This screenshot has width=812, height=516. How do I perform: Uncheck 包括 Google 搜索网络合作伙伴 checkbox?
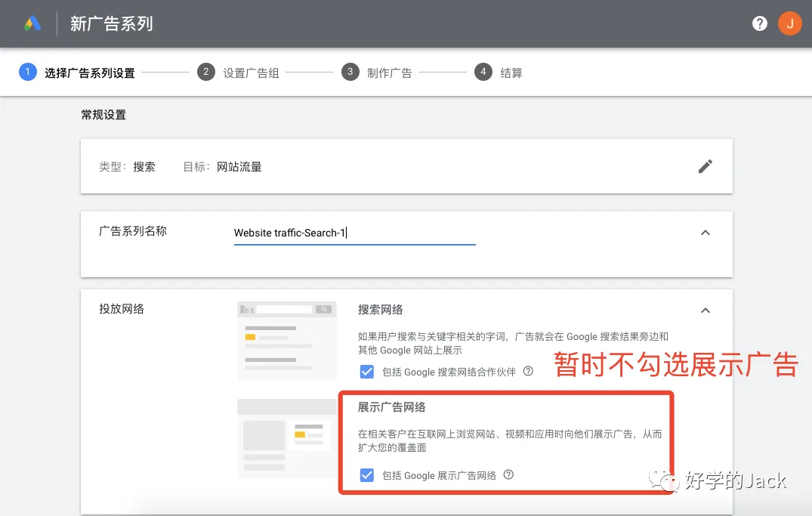pyautogui.click(x=366, y=372)
